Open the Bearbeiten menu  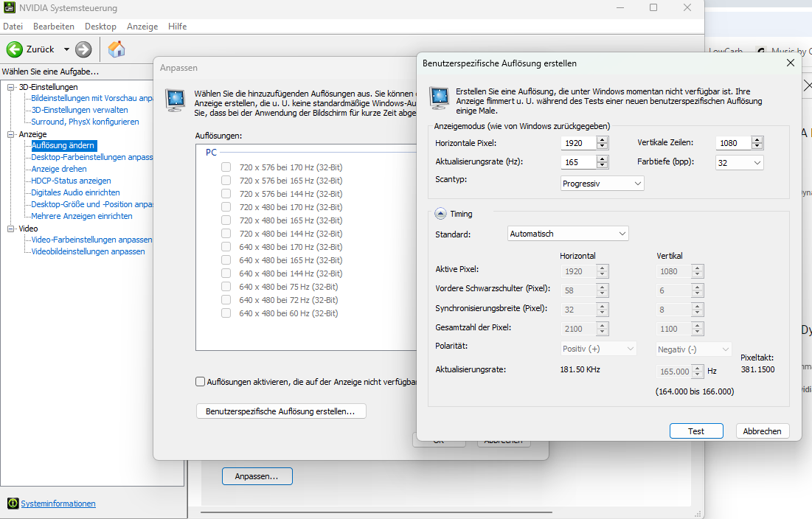(53, 26)
